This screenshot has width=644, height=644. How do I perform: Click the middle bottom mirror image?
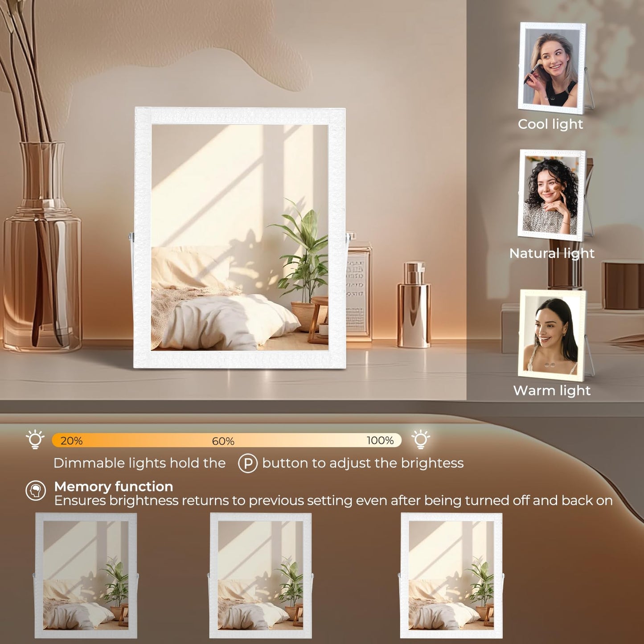(x=261, y=575)
